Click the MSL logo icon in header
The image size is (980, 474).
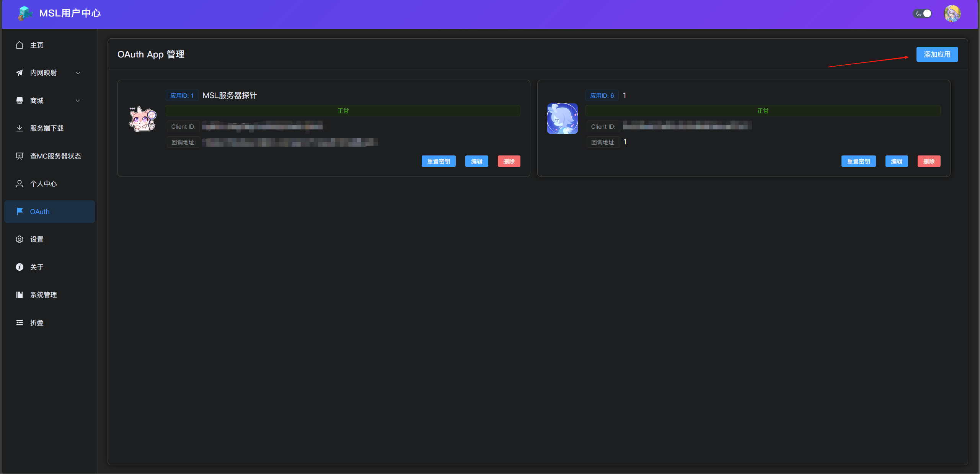coord(24,13)
